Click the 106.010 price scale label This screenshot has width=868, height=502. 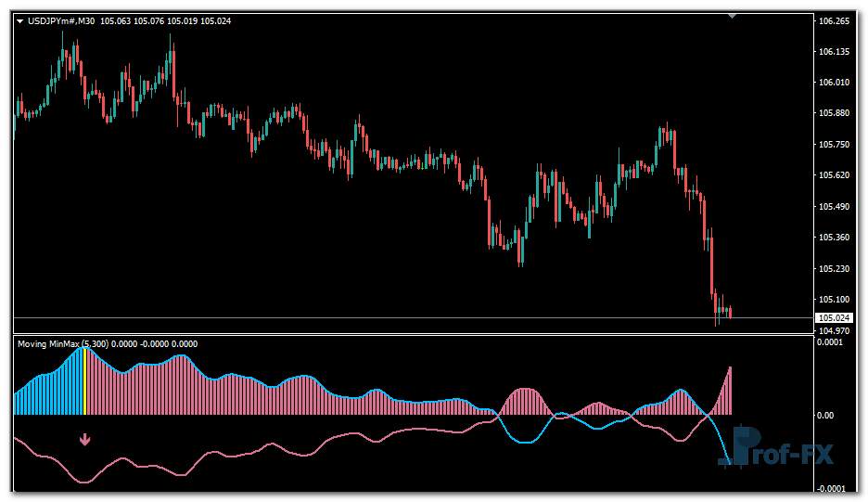[x=834, y=83]
